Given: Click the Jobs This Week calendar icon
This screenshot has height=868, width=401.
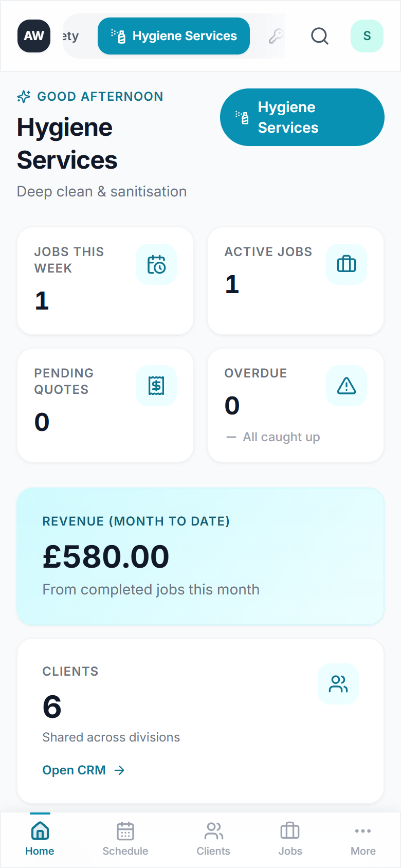Looking at the screenshot, I should [156, 264].
